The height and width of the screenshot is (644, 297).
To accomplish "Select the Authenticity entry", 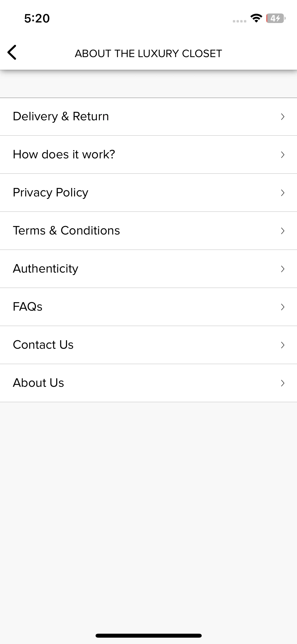I will click(x=148, y=269).
